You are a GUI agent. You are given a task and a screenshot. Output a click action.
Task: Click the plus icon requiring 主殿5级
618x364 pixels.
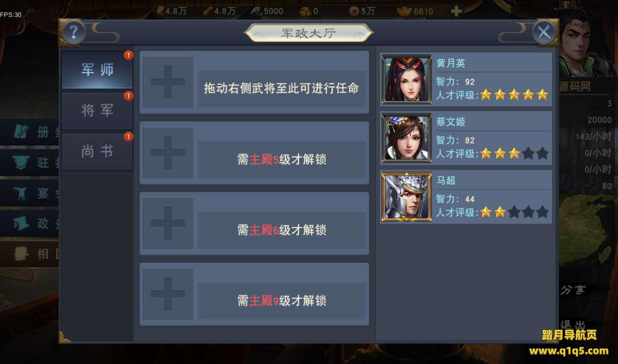pos(168,153)
